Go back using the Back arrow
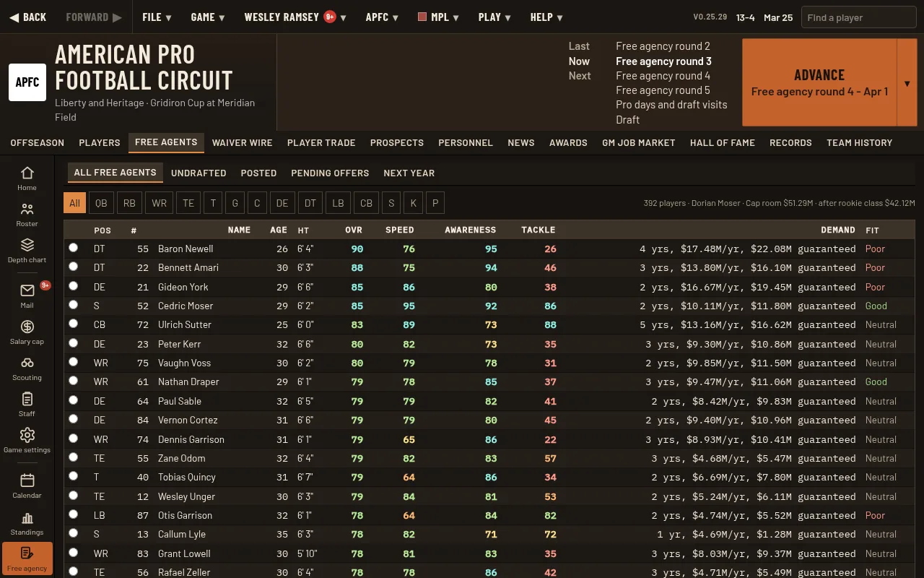The image size is (924, 578). click(x=28, y=17)
